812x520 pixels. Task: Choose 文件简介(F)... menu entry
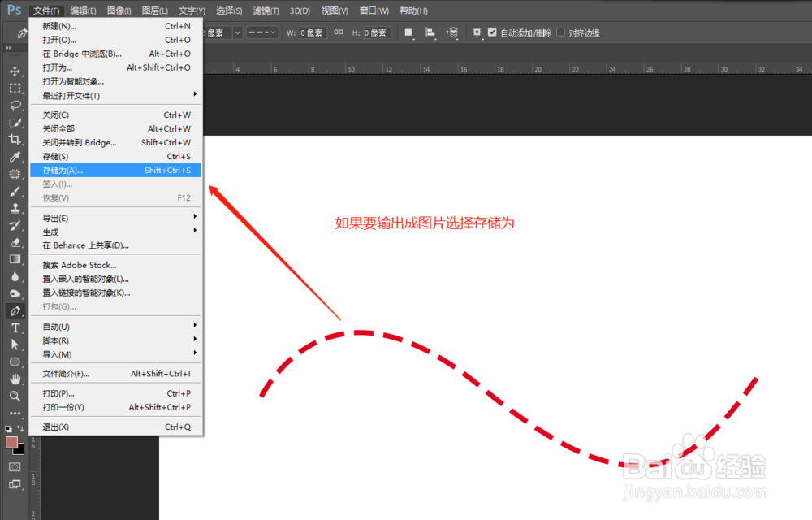coord(115,374)
